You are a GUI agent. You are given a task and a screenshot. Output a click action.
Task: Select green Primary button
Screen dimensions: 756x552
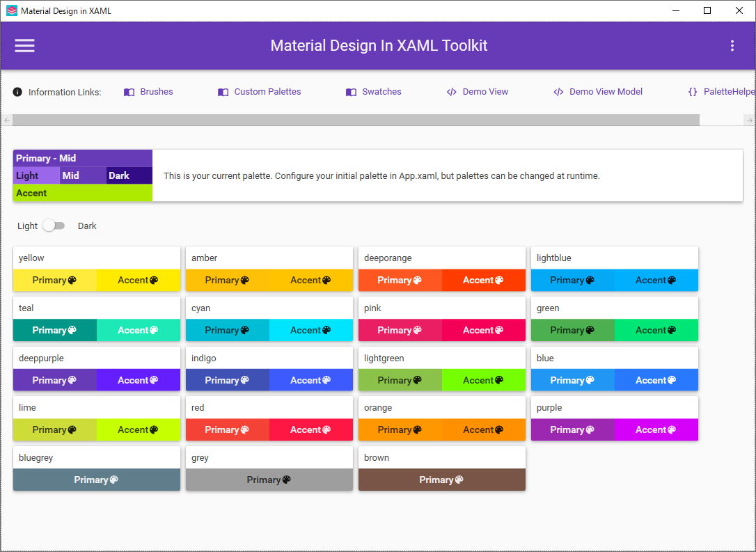[573, 330]
